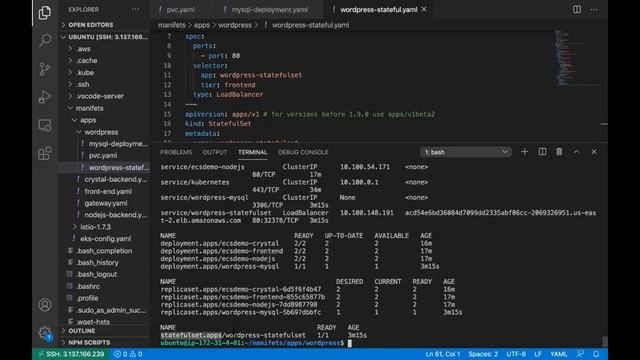Image resolution: width=640 pixels, height=360 pixels.
Task: Expand the istio-1.7.3 folder
Action: point(95,227)
